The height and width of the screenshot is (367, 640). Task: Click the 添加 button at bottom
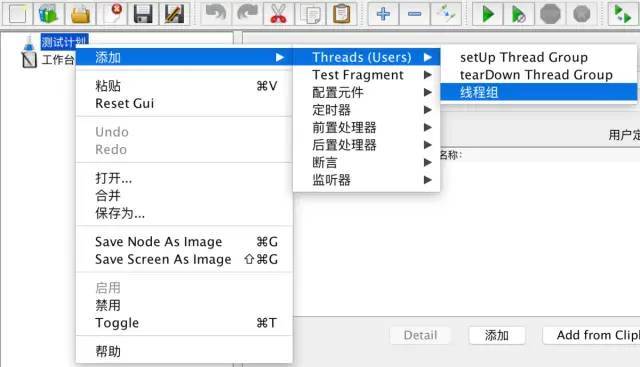pos(497,335)
